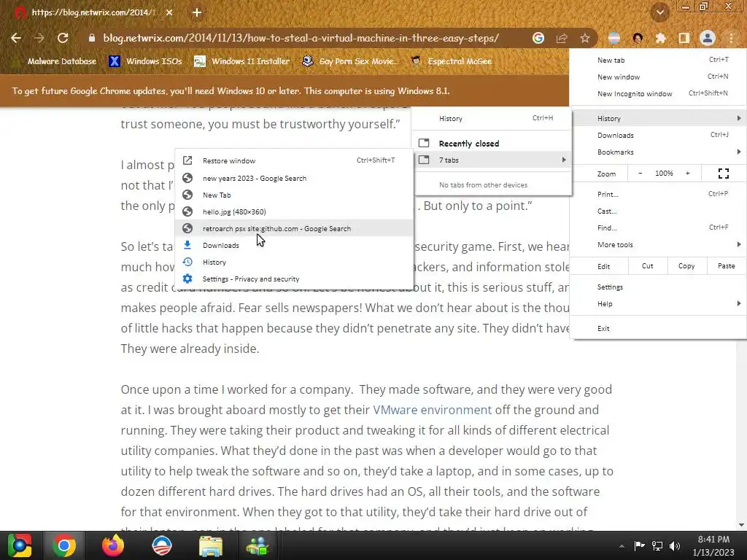
Task: Click the striped flag extension icon
Action: (x=614, y=38)
